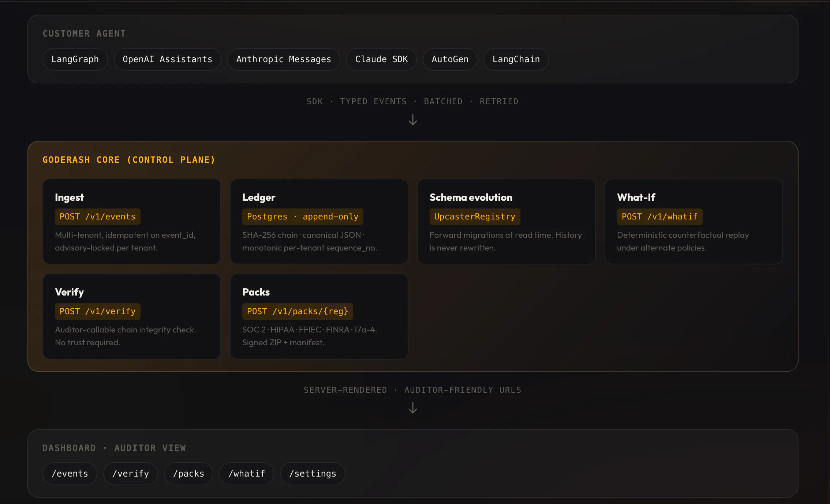
Task: Click the SHA-256 chain description text
Action: [310, 241]
